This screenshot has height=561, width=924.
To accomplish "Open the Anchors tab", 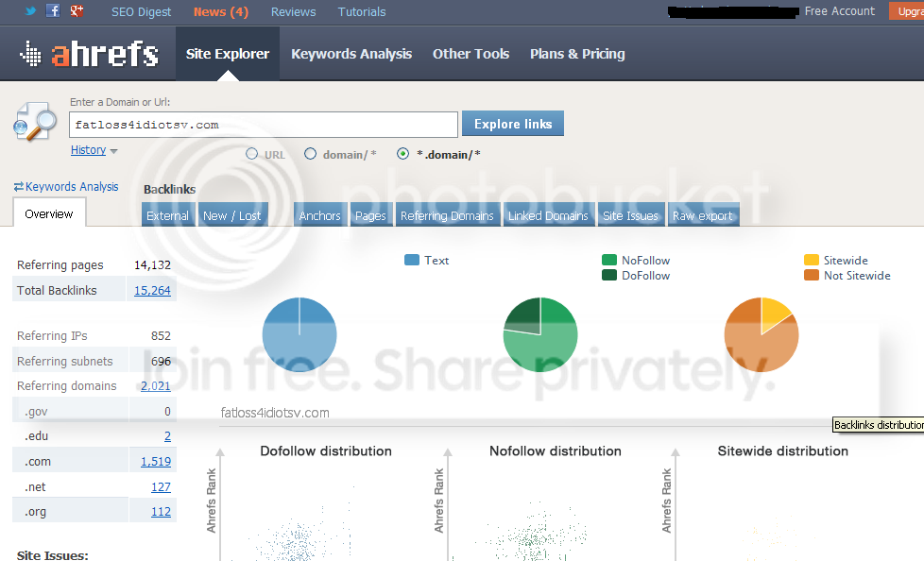I will [x=320, y=215].
